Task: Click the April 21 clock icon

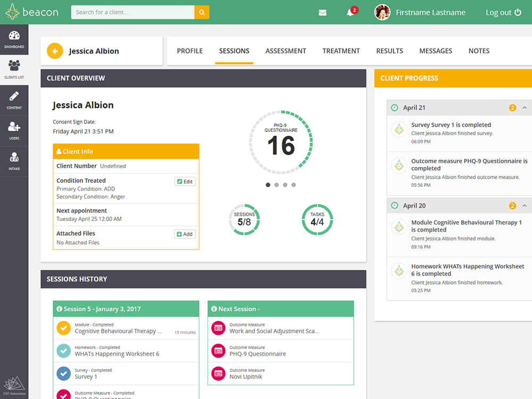Action: [x=395, y=107]
